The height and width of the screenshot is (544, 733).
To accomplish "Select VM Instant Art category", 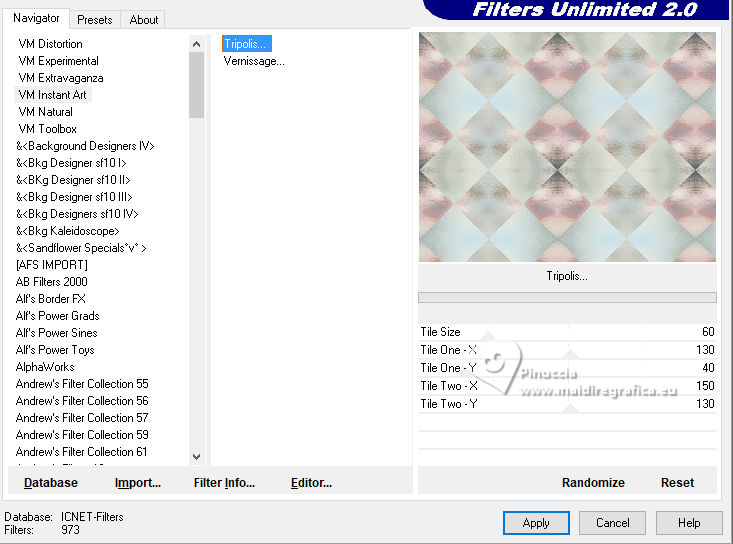I will pos(52,95).
